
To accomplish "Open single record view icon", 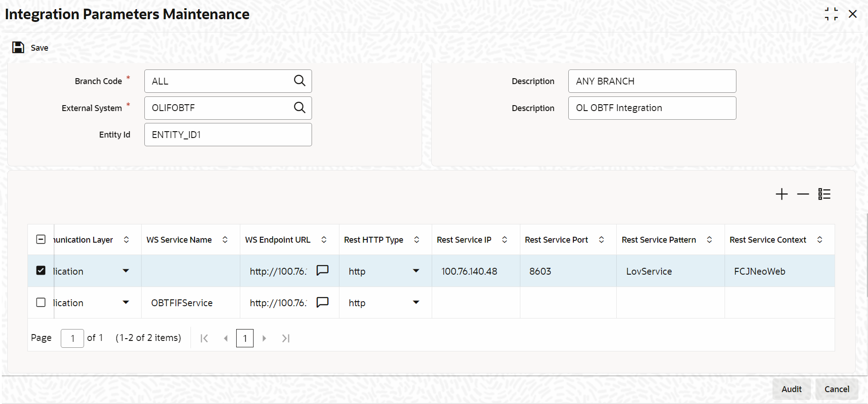I will coord(825,194).
